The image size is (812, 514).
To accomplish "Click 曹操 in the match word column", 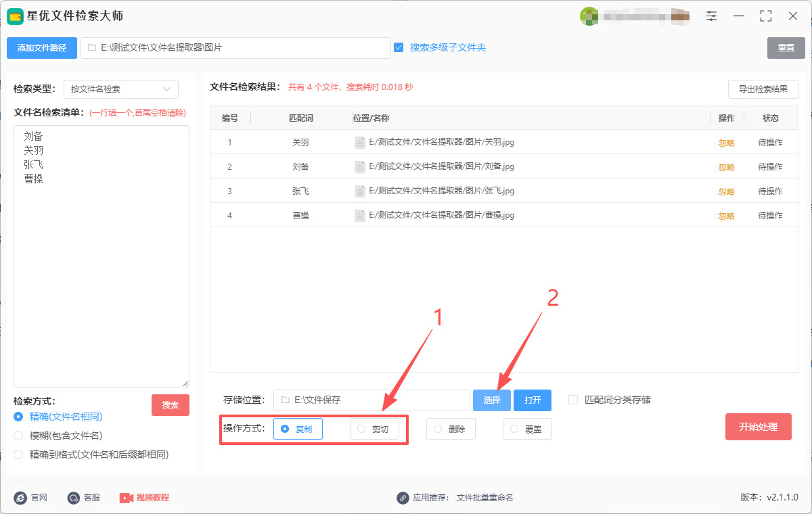I will coord(300,216).
